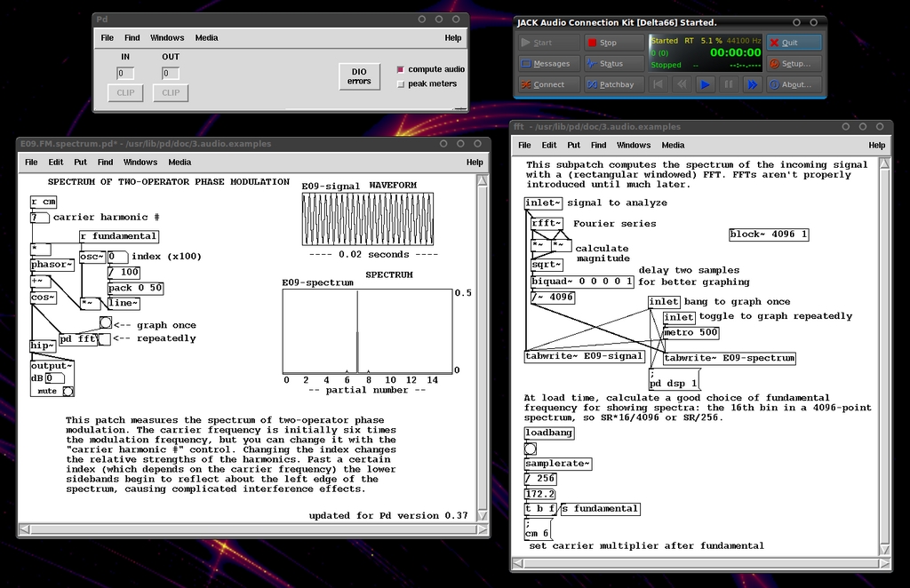Screen dimensions: 910x588
Task: Stop the JACK server
Action: click(610, 42)
